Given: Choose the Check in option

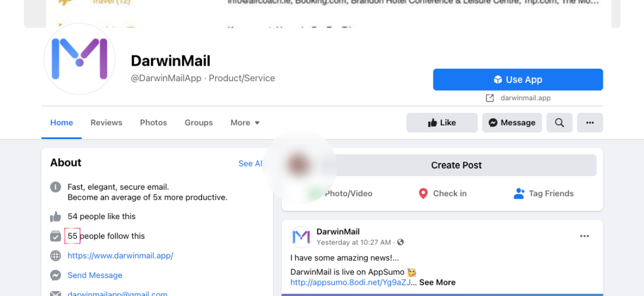Looking at the screenshot, I should [442, 193].
